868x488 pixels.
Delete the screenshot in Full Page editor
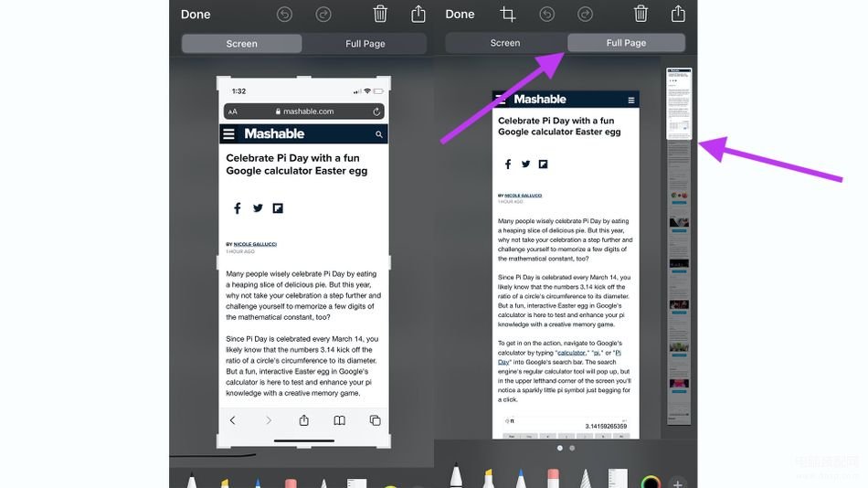640,14
